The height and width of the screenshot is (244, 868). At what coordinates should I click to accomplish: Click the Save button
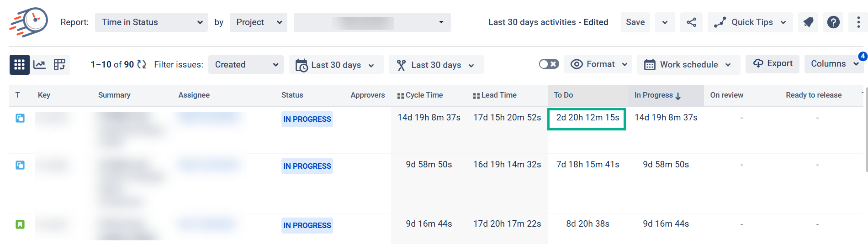pos(635,22)
